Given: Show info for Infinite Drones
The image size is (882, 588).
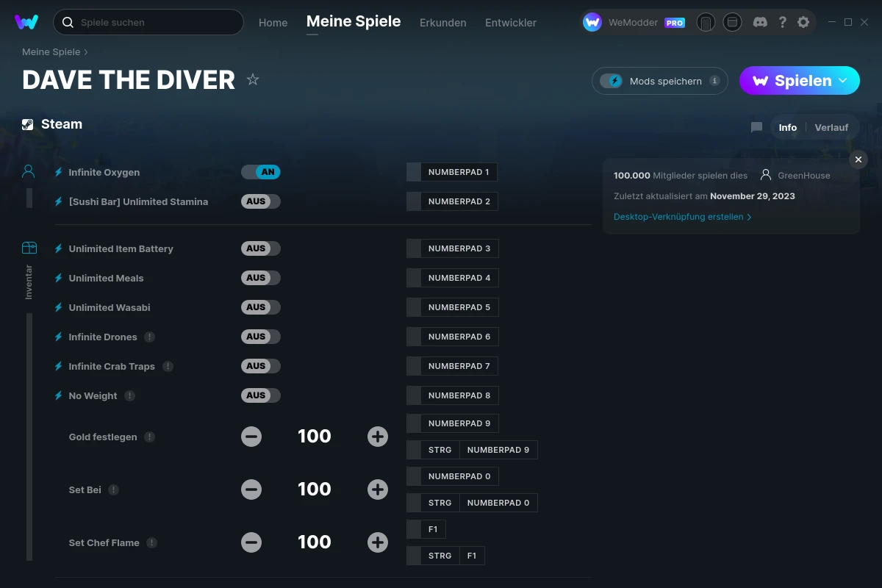Looking at the screenshot, I should click(150, 337).
